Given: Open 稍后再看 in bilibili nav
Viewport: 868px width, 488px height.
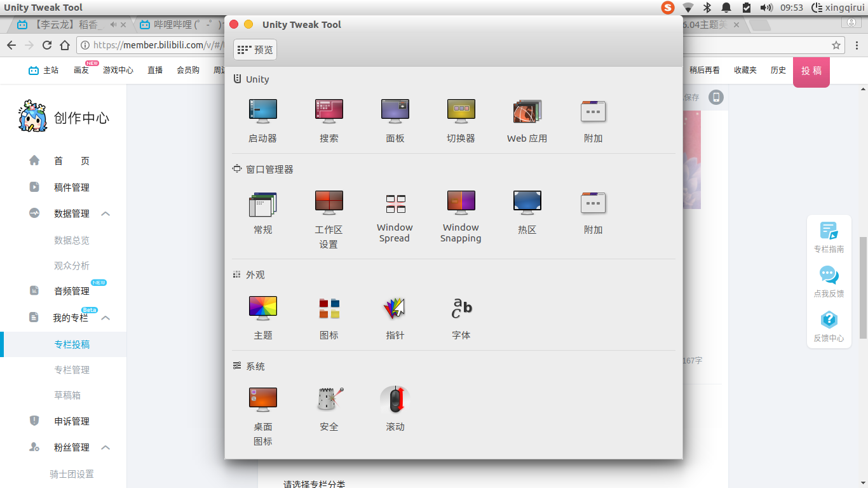Looking at the screenshot, I should pos(705,70).
